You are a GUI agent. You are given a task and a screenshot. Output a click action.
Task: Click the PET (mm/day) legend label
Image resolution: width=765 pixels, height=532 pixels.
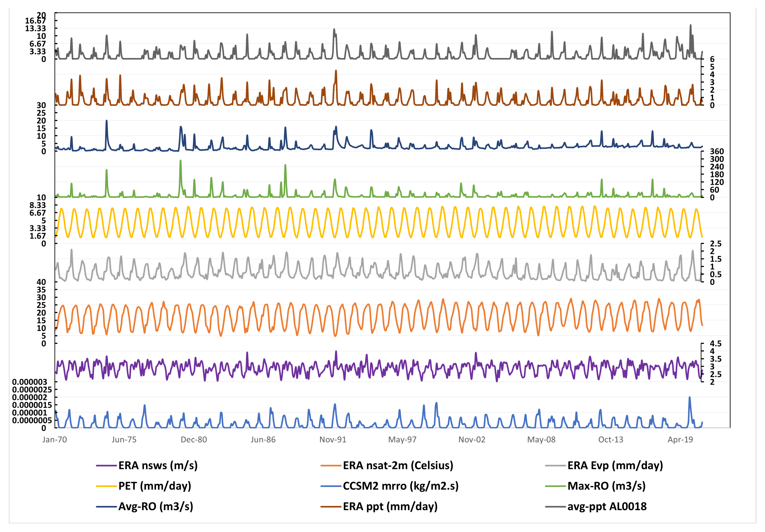coord(155,486)
